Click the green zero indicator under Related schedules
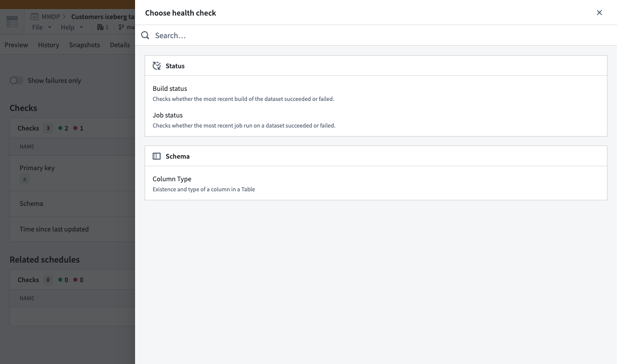 [x=60, y=280]
